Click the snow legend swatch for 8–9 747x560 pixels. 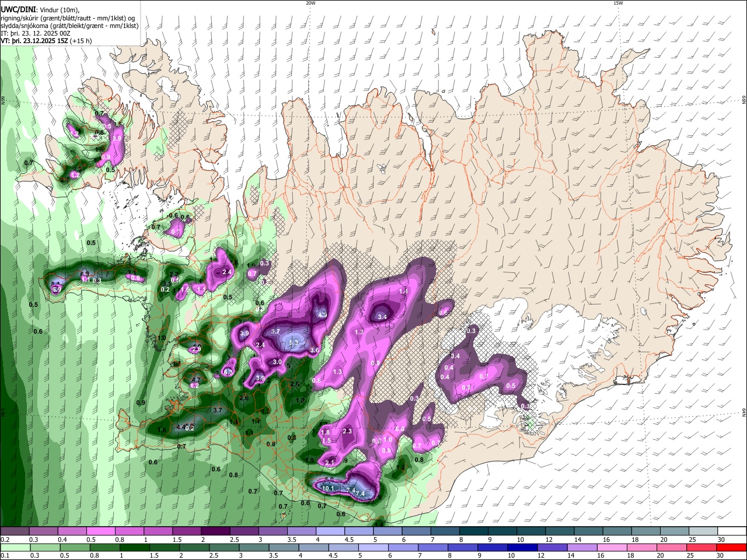[x=473, y=531]
